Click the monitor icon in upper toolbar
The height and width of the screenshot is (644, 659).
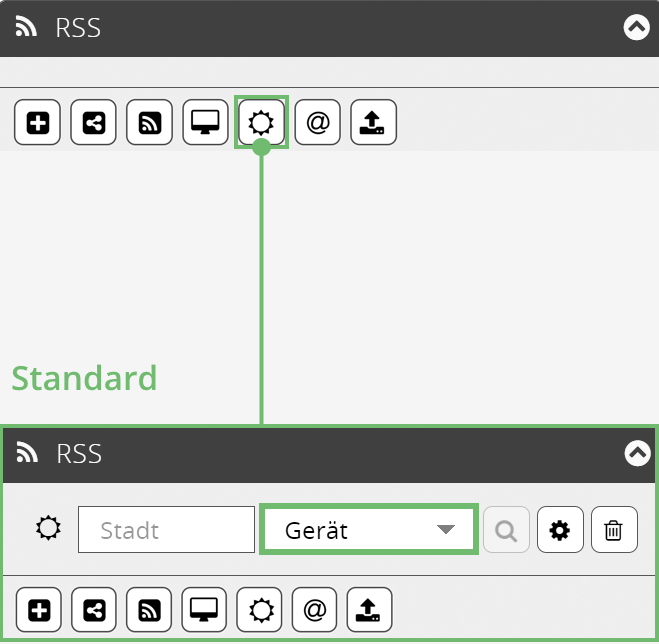tap(206, 123)
